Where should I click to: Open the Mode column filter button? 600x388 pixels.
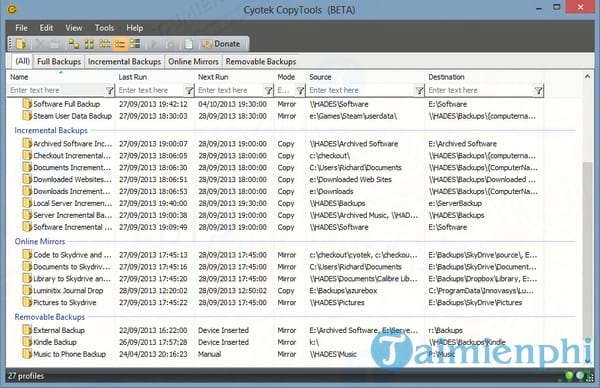pos(300,90)
